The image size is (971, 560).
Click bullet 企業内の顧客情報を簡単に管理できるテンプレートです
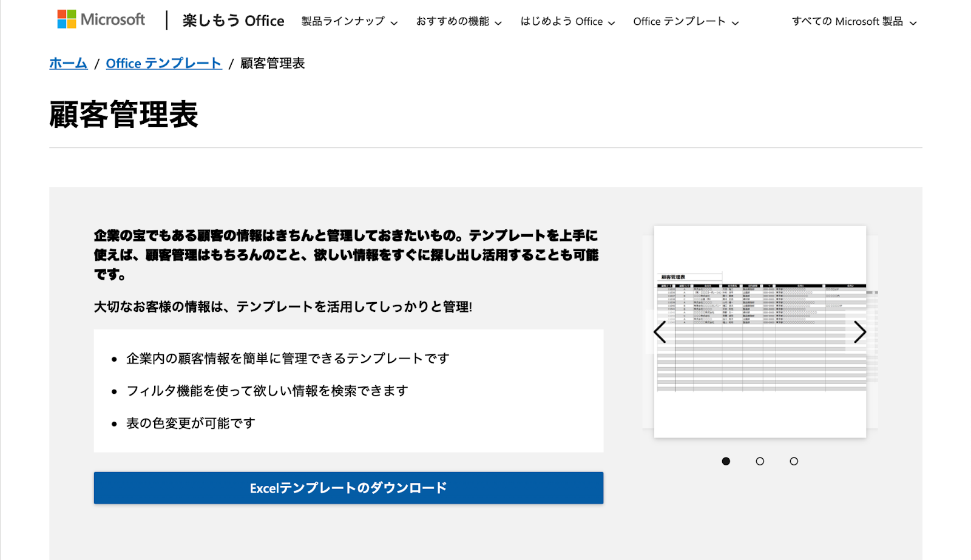point(288,359)
